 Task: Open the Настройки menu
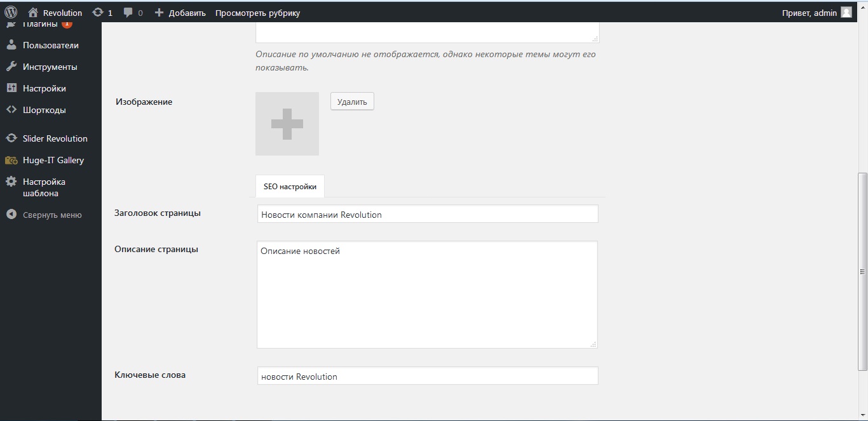(x=44, y=88)
